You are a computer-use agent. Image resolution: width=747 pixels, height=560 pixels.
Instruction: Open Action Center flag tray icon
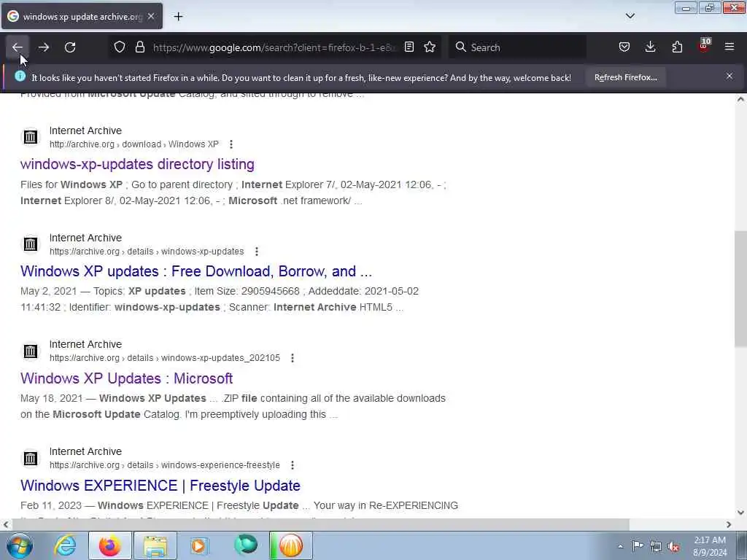click(638, 546)
